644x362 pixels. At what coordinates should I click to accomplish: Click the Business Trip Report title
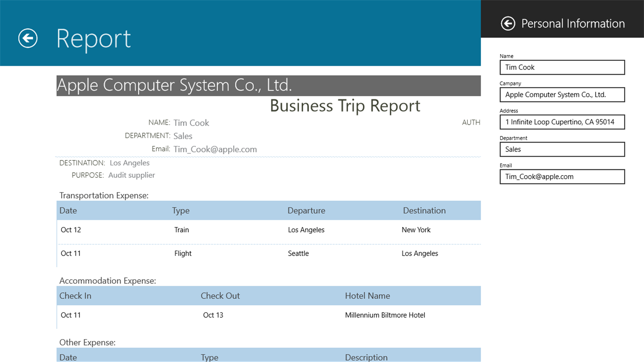(345, 105)
